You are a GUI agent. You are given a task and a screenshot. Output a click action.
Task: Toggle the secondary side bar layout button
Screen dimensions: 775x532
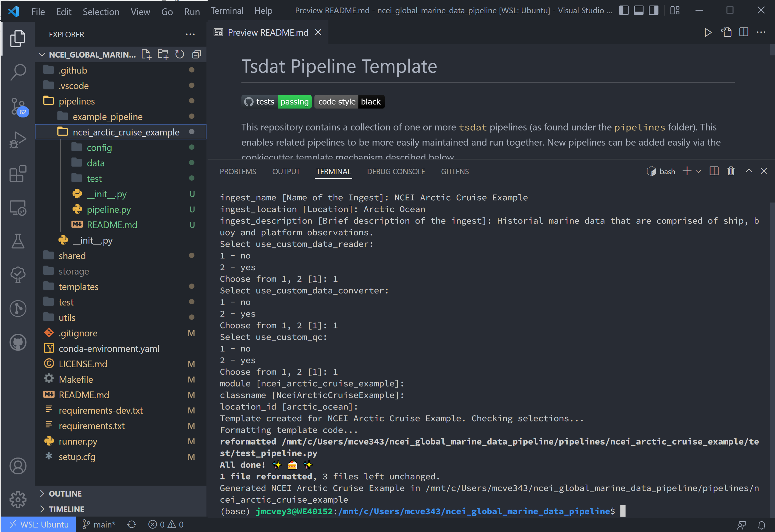pos(654,11)
